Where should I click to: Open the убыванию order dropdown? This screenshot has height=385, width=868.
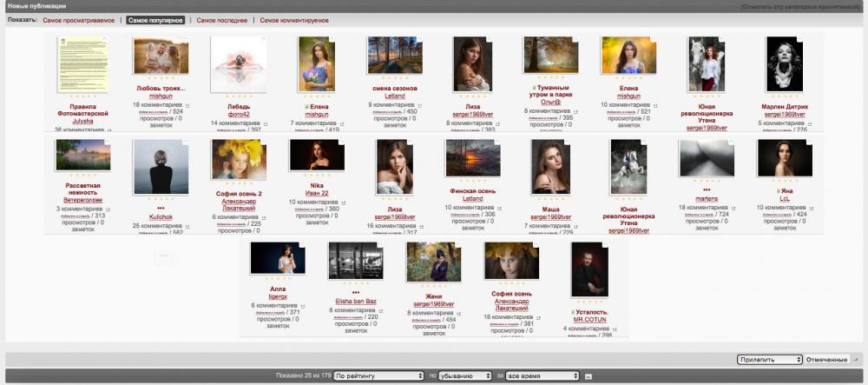(465, 376)
